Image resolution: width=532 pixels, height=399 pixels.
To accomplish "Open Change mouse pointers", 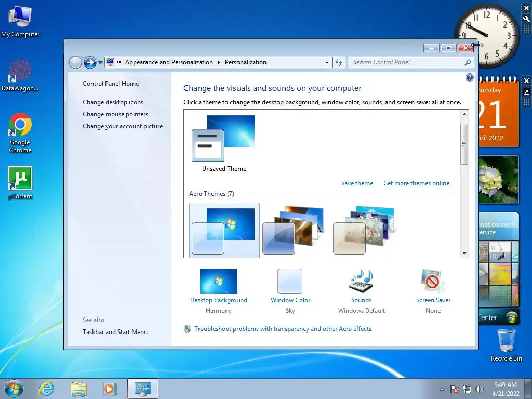I will 115,114.
